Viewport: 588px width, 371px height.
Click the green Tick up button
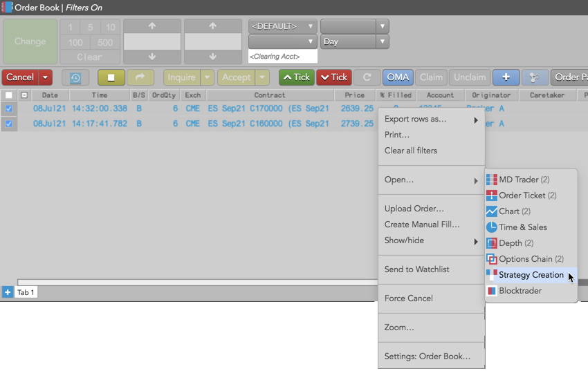click(x=296, y=77)
